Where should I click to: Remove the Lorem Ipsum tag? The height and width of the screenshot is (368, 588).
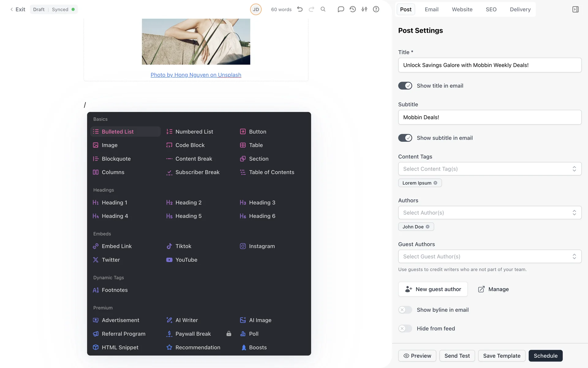click(435, 183)
